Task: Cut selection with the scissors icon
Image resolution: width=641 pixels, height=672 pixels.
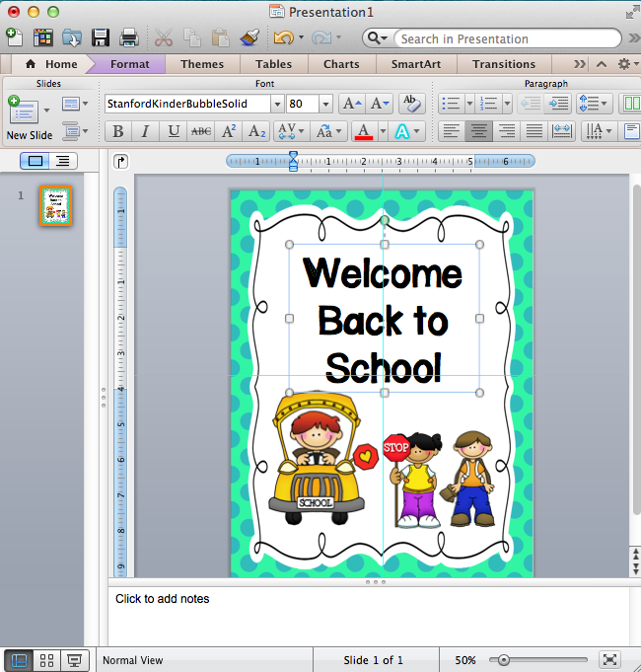Action: click(x=163, y=37)
